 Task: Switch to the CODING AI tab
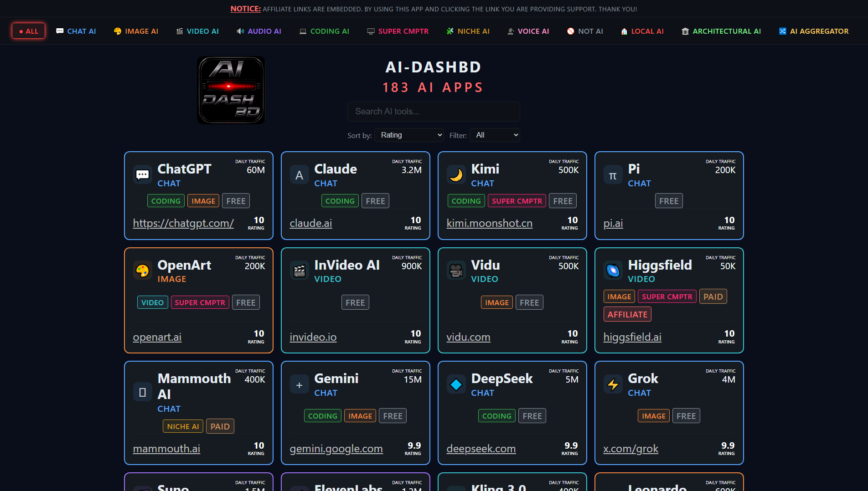324,31
